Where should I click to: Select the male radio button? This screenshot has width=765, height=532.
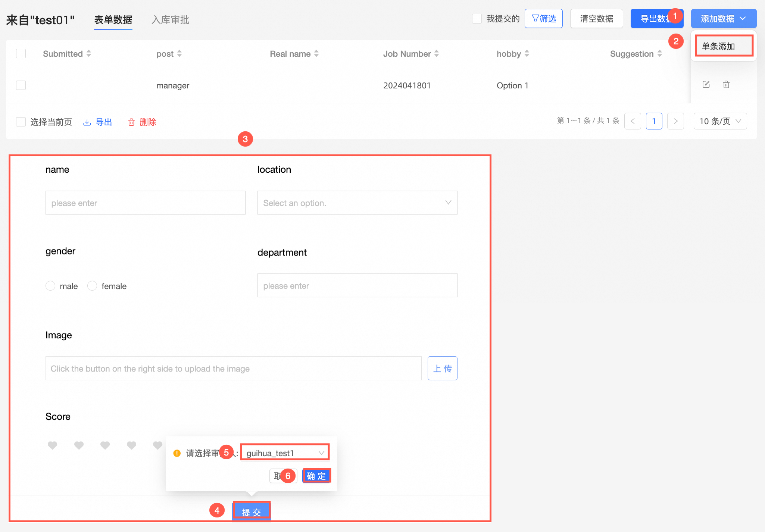(50, 286)
